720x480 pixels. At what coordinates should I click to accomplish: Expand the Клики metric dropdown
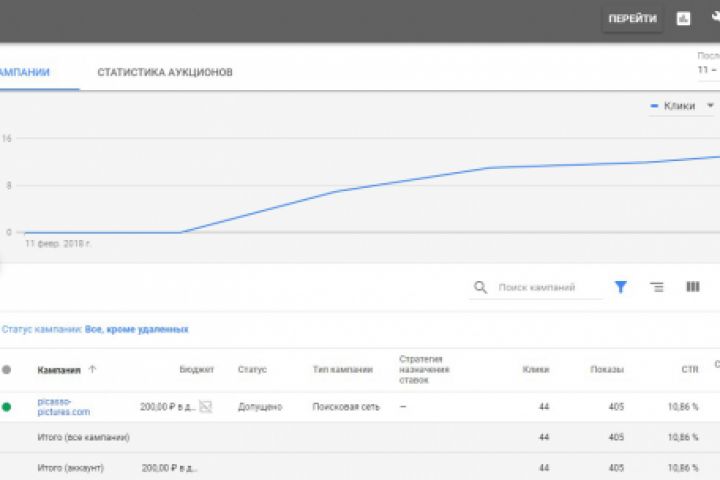(711, 105)
